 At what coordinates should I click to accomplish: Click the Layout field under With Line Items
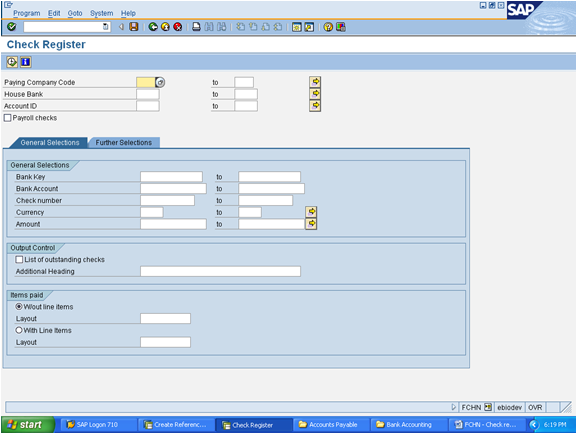[x=165, y=342]
